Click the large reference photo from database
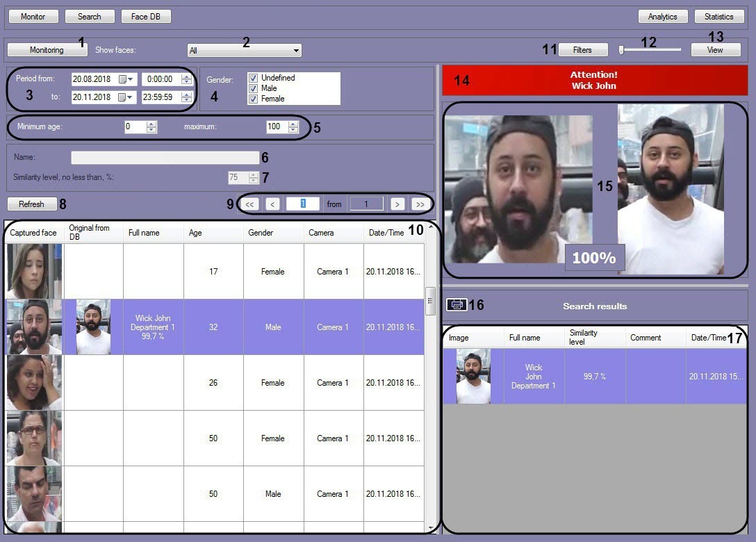The image size is (756, 542). tap(671, 190)
